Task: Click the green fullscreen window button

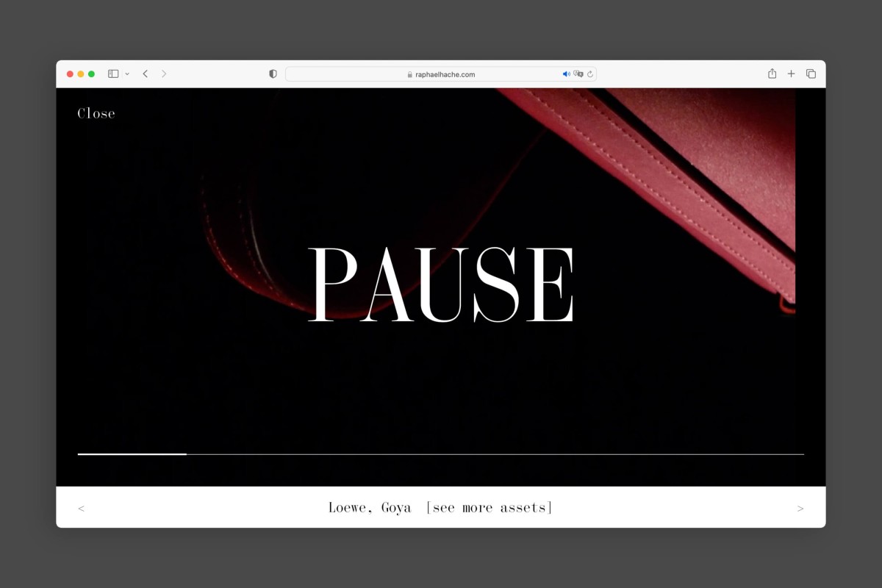Action: coord(92,74)
